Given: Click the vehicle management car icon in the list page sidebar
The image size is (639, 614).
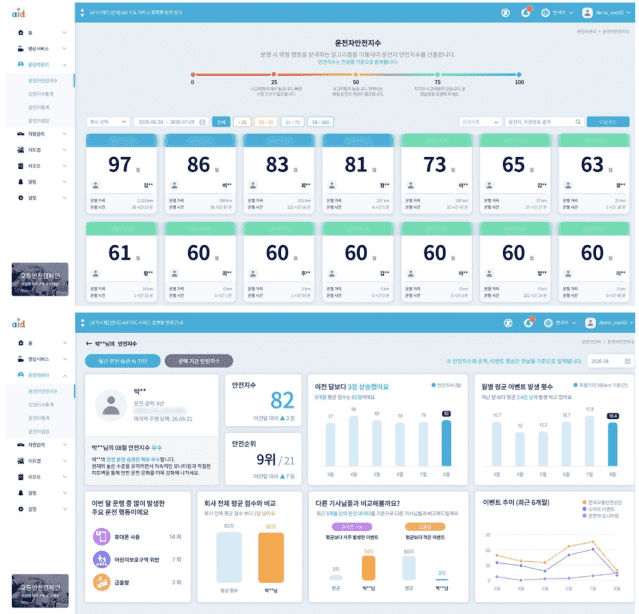Looking at the screenshot, I should 21,134.
